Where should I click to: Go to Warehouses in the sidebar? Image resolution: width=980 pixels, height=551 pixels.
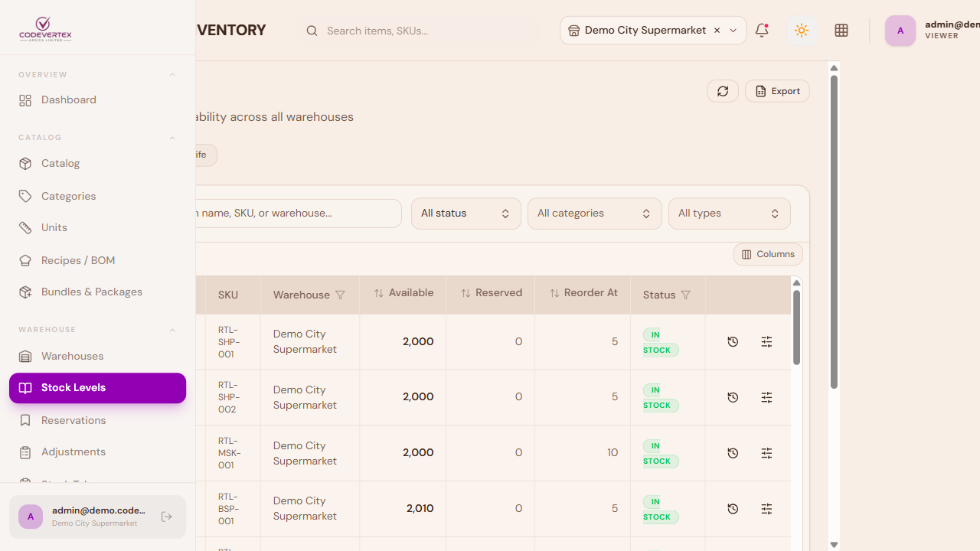click(97, 357)
